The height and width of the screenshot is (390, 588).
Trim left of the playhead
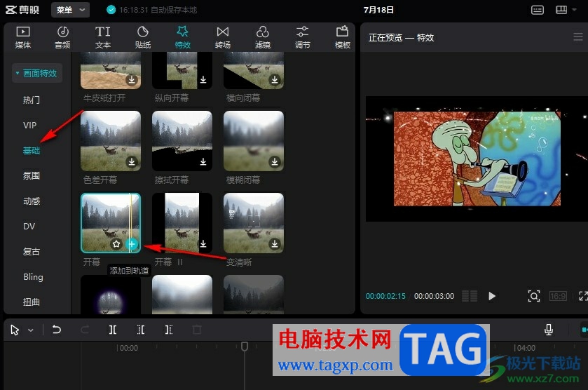141,330
